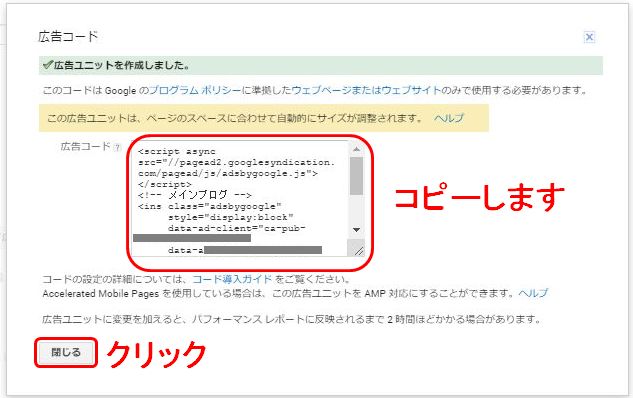This screenshot has height=398, width=633.
Task: Open the プログラム ポリシー link
Action: point(195,90)
